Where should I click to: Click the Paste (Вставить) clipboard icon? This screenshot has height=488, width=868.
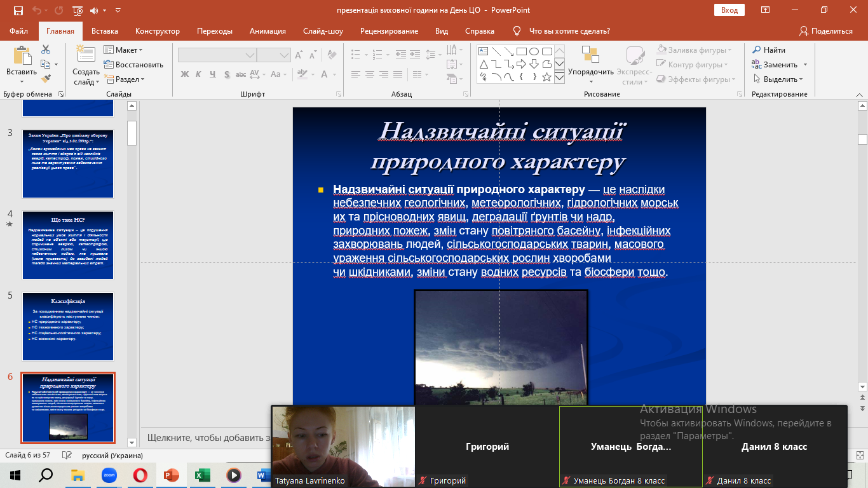pos(22,56)
